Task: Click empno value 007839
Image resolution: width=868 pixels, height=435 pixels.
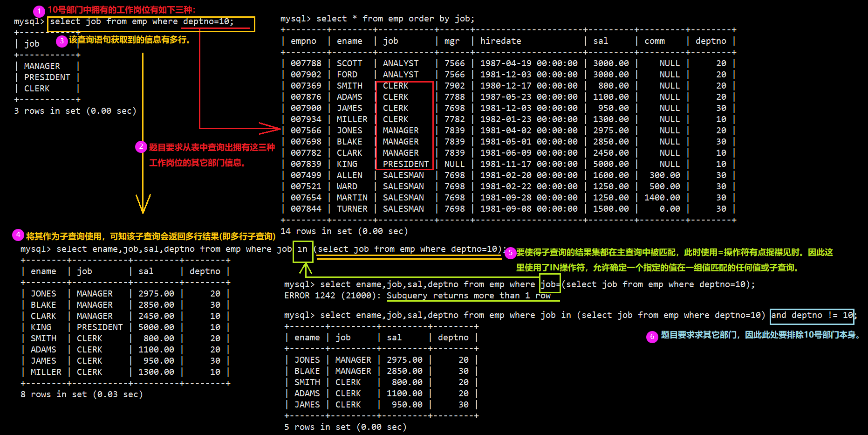Action: [306, 164]
